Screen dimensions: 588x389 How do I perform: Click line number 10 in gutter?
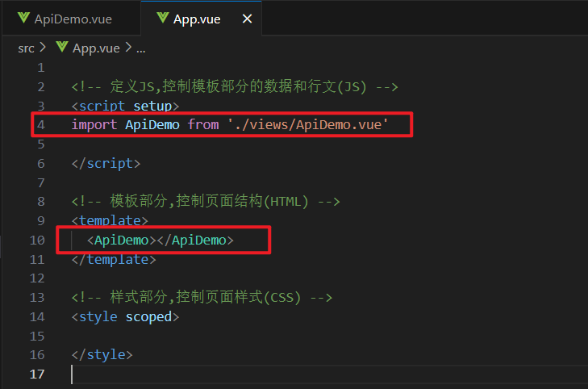[x=37, y=240]
